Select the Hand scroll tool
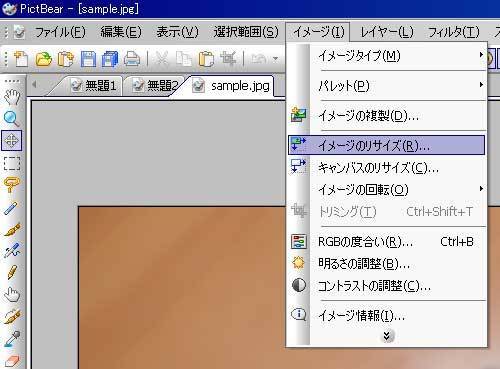 (12, 97)
